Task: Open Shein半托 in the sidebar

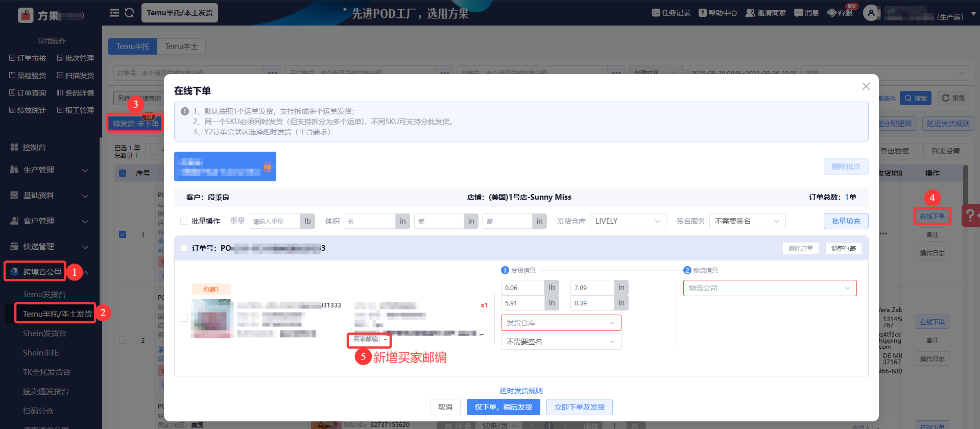Action: click(x=41, y=353)
